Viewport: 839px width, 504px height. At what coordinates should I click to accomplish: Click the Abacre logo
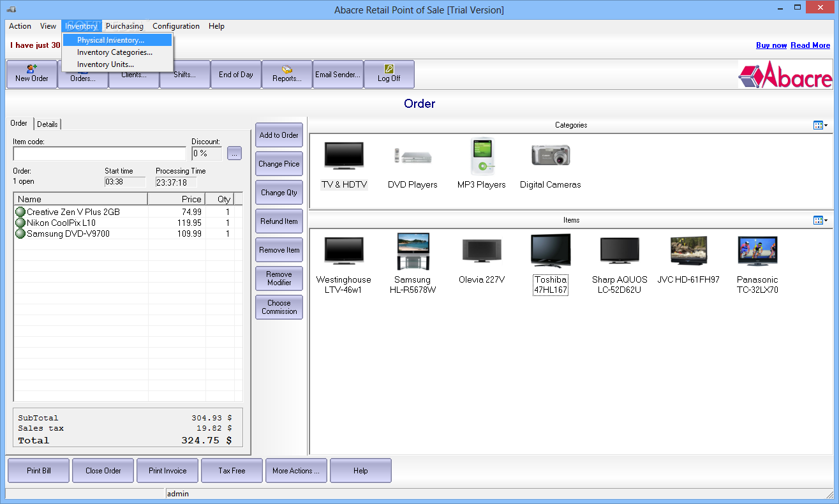click(x=785, y=75)
